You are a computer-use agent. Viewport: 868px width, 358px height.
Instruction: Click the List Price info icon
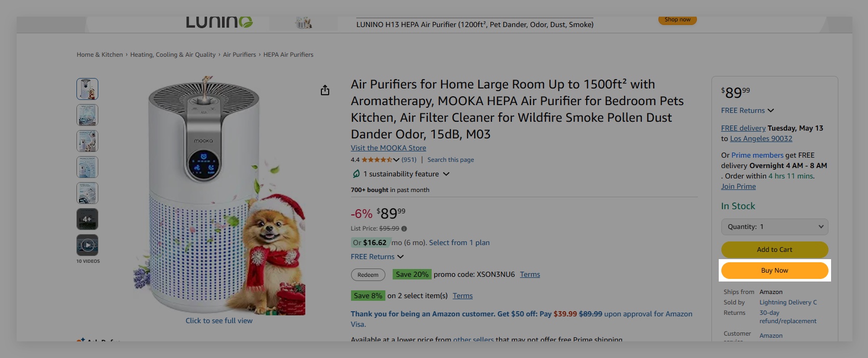[x=404, y=228]
